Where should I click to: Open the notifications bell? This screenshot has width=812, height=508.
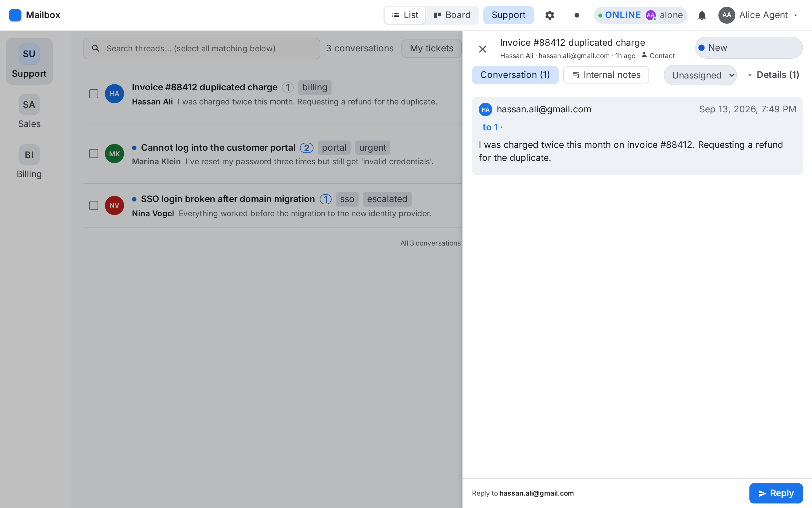click(x=701, y=15)
